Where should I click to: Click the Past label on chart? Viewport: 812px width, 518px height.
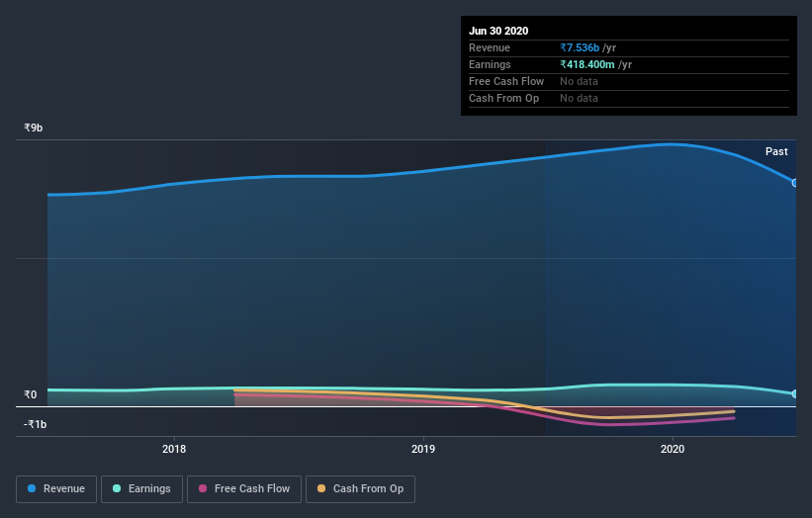[776, 151]
